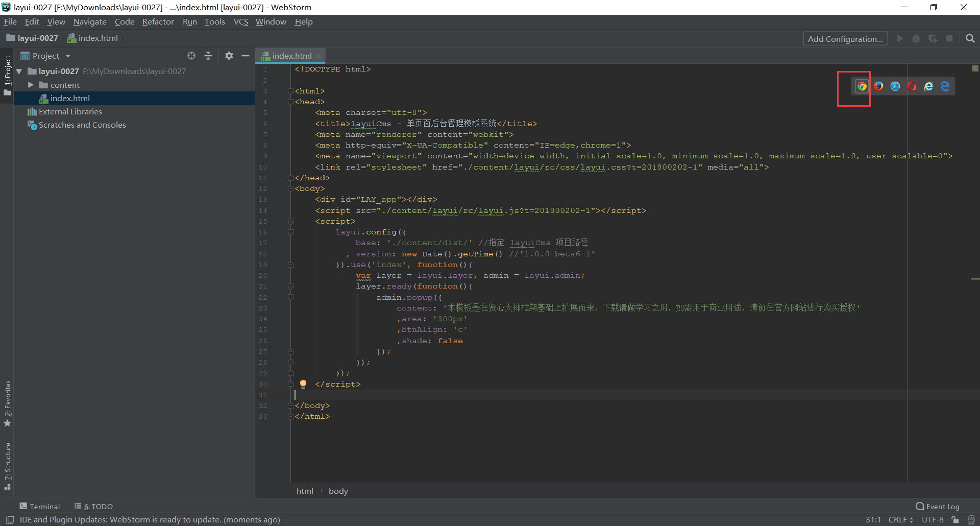
Task: Close the index.html editor tab
Action: 318,56
